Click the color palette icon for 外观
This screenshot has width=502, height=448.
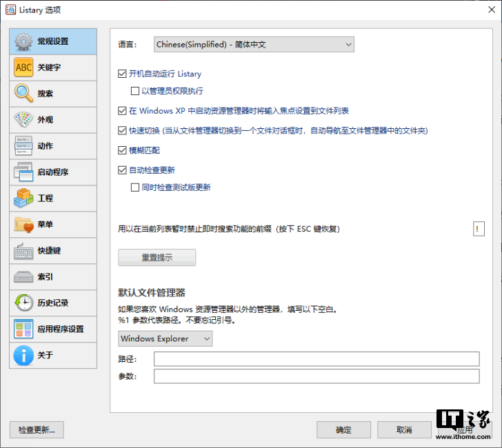[x=23, y=120]
